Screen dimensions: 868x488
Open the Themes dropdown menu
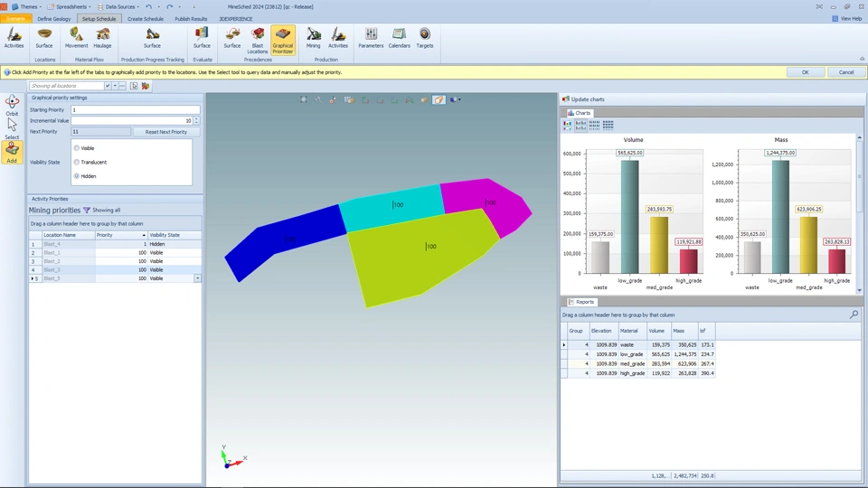pyautogui.click(x=26, y=6)
